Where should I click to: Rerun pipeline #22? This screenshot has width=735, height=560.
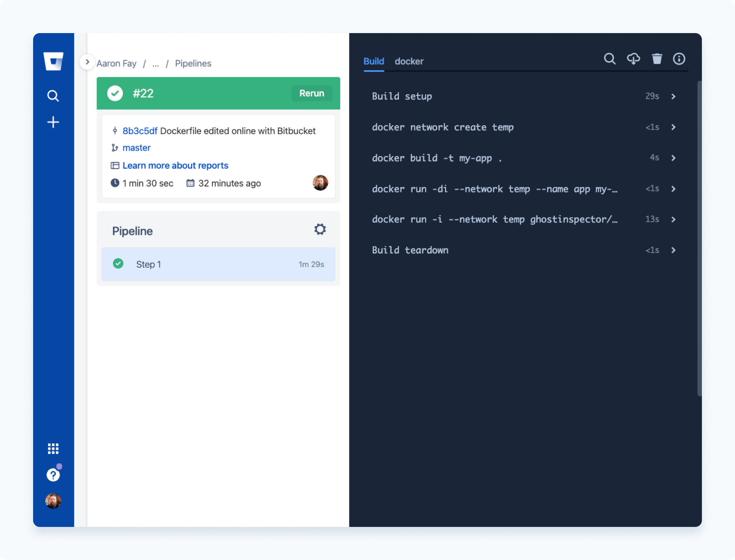312,93
